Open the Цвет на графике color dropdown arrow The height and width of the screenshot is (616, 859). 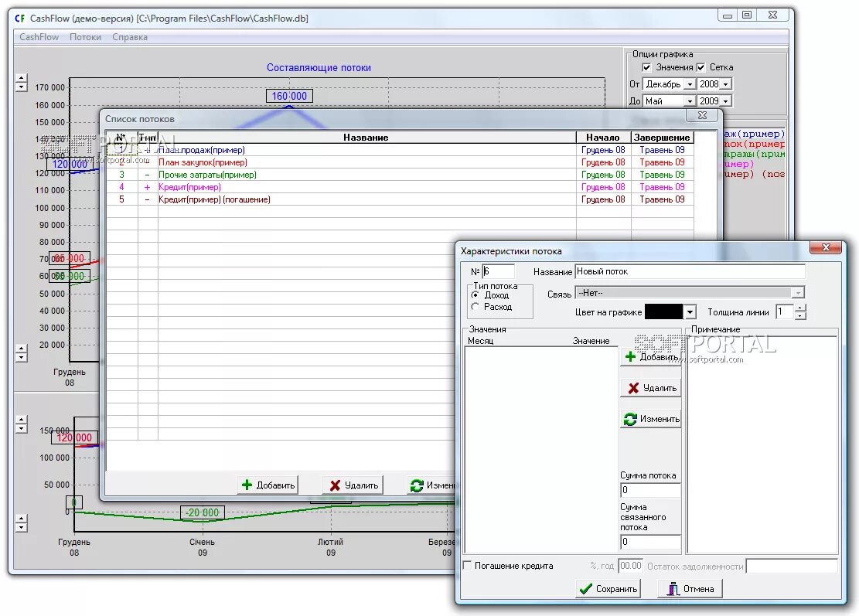pyautogui.click(x=690, y=312)
